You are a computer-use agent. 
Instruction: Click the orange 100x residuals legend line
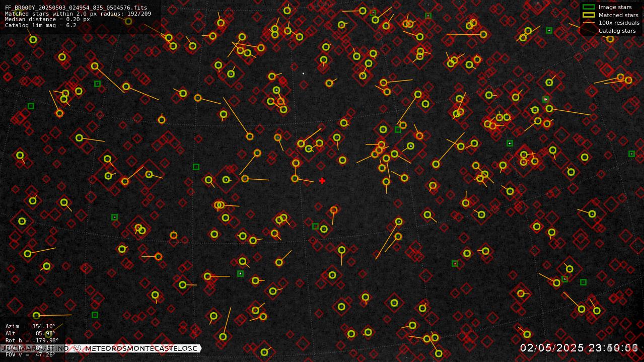point(589,23)
